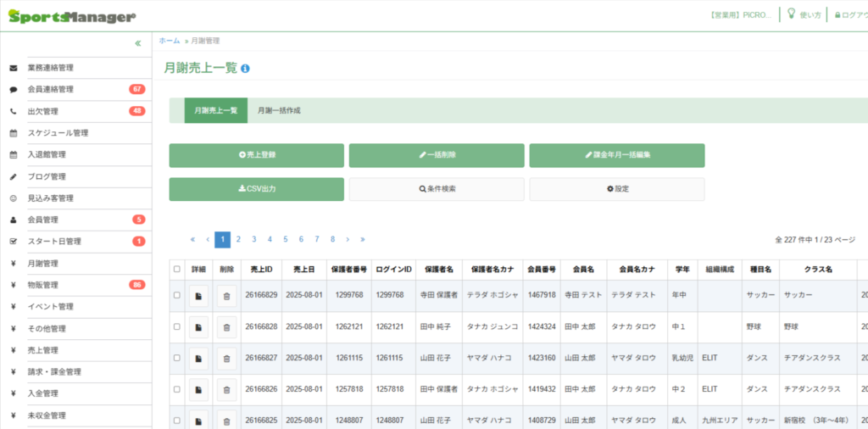Go to previous page with ‹ arrow
This screenshot has height=429, width=868.
(208, 240)
